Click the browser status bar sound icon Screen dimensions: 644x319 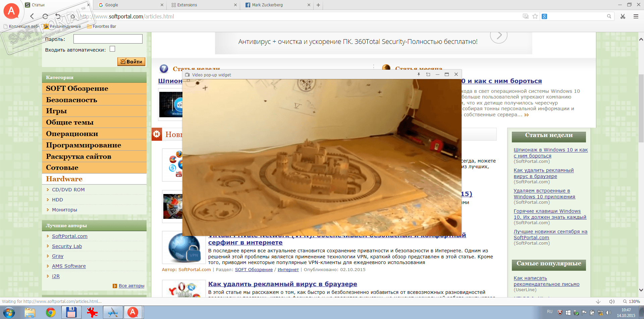612,302
